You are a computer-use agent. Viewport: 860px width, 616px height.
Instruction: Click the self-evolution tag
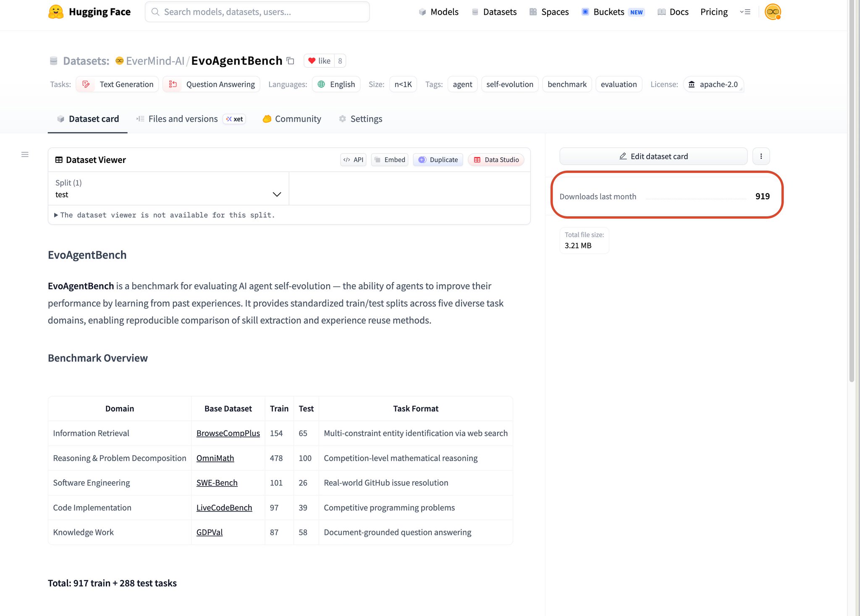pyautogui.click(x=509, y=84)
